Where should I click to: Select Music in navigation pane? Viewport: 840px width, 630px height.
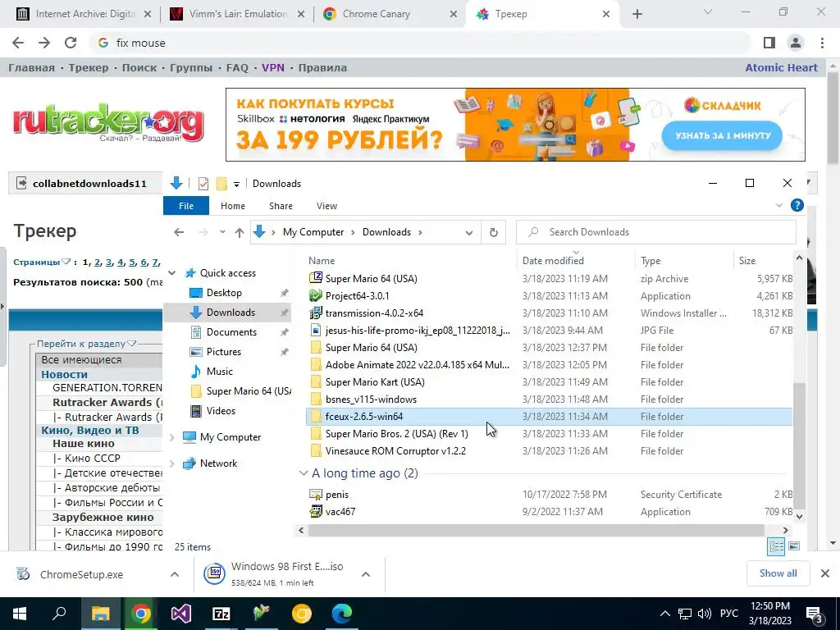(220, 372)
